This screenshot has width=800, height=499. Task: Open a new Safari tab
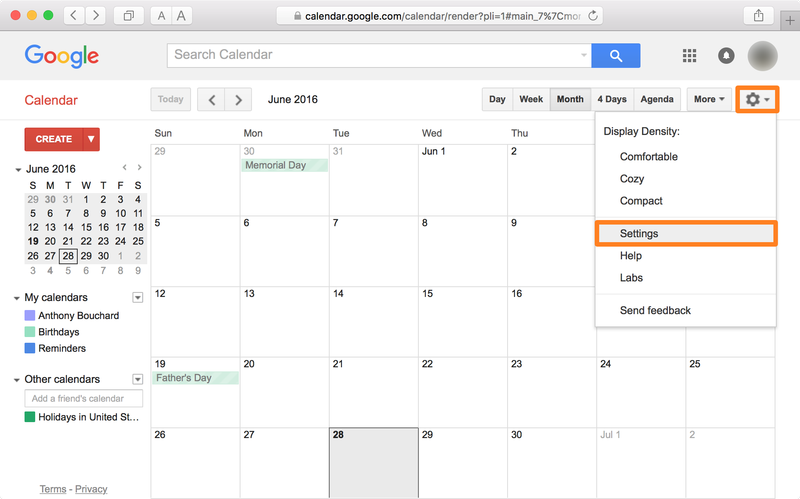tap(790, 21)
